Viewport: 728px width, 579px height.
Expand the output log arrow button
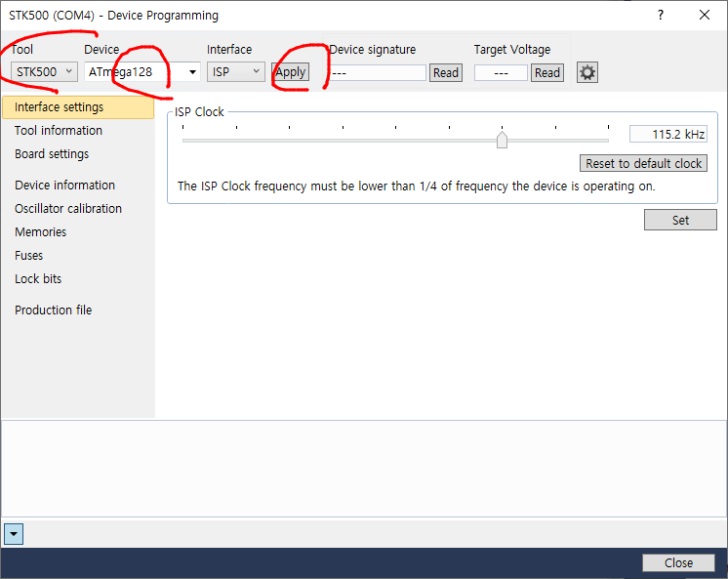(14, 534)
